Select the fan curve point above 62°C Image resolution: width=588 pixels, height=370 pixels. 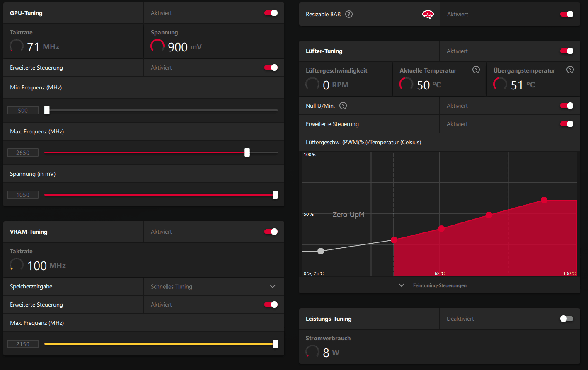pos(441,229)
